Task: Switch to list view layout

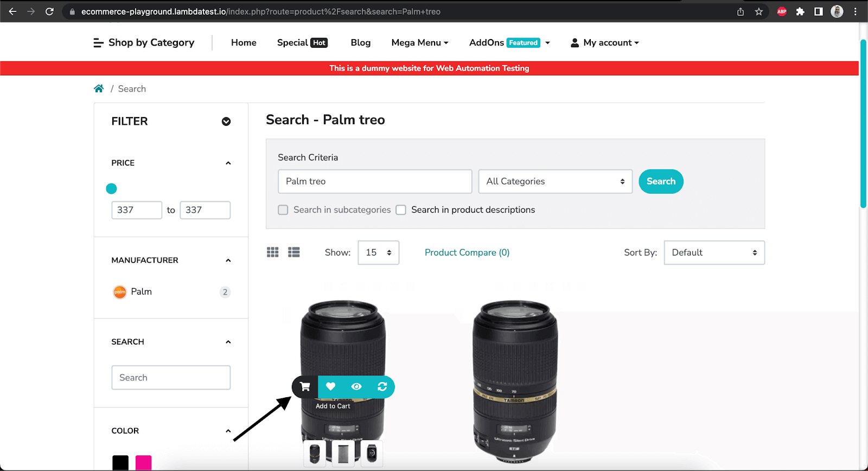Action: pyautogui.click(x=294, y=252)
